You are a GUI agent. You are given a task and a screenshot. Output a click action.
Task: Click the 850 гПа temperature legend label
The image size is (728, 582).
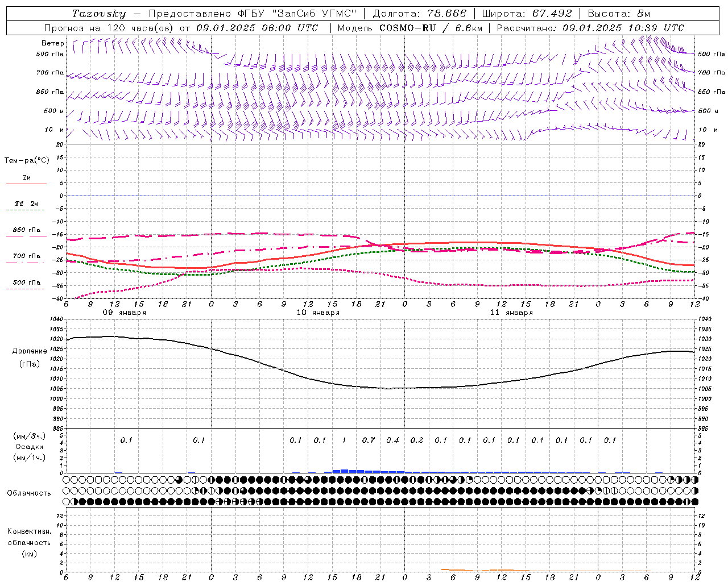point(27,230)
